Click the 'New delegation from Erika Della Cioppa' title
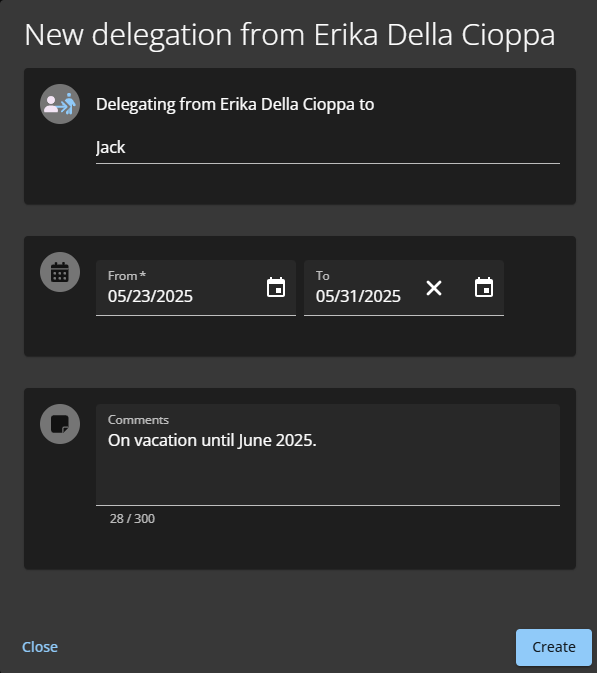The height and width of the screenshot is (673, 597). pos(290,35)
